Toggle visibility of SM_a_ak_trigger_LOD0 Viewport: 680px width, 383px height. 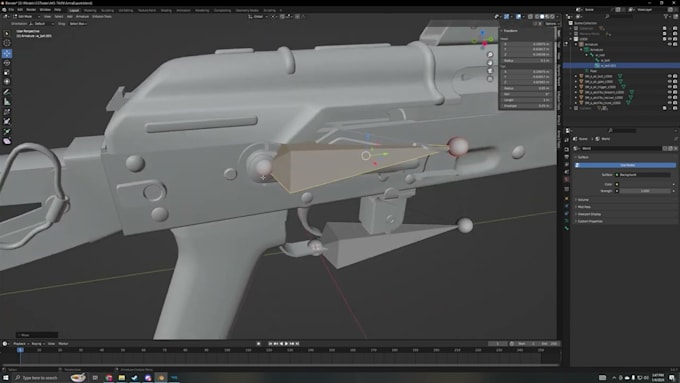[670, 87]
